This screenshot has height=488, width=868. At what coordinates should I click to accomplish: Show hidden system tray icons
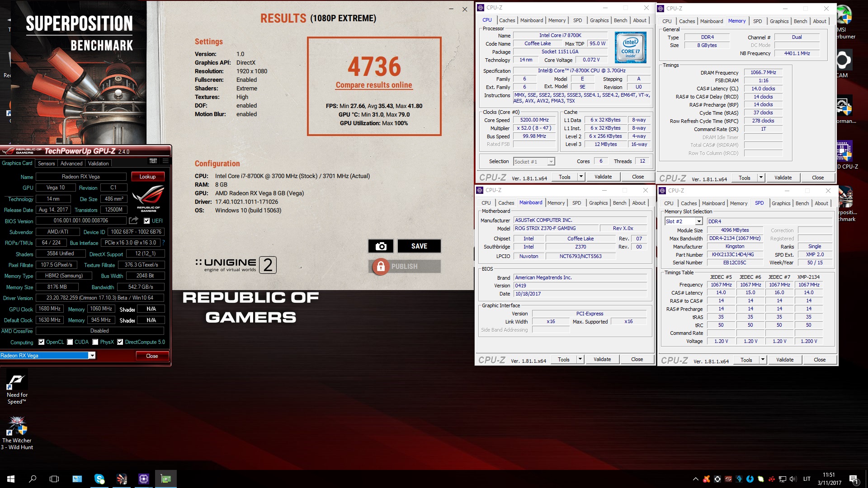coord(695,479)
